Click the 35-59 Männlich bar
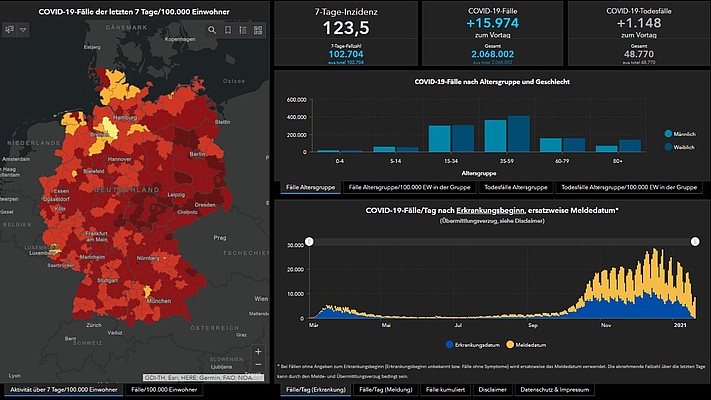Viewport: 711px width, 400px height. coord(495,136)
